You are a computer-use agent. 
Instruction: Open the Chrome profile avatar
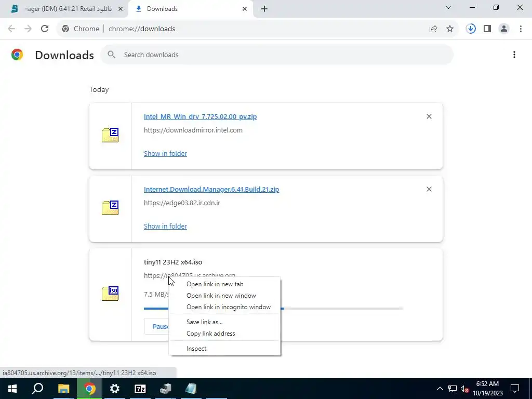coord(504,29)
